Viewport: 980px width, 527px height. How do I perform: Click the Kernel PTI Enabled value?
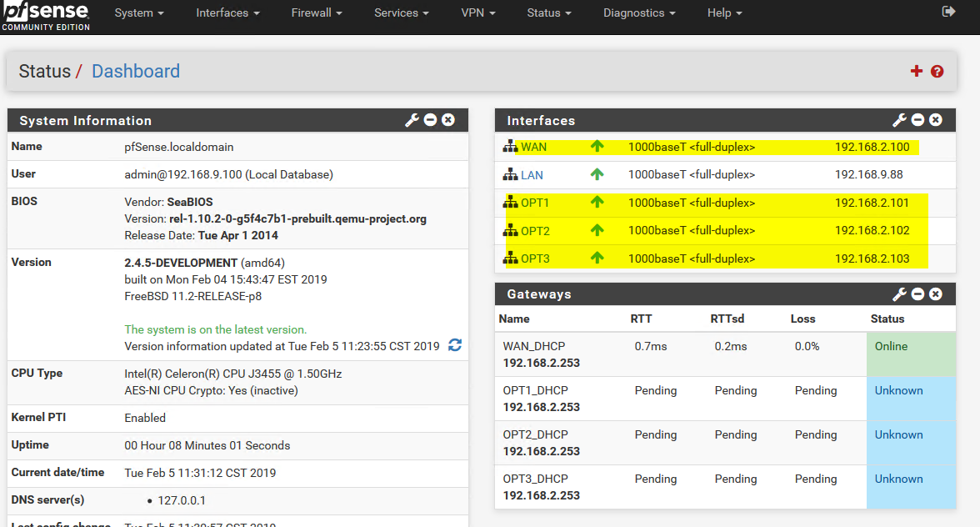pos(145,418)
